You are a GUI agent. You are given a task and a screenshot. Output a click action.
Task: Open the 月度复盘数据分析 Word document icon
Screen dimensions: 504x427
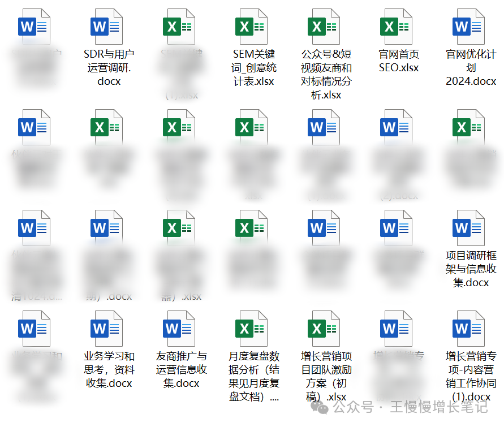pos(251,328)
